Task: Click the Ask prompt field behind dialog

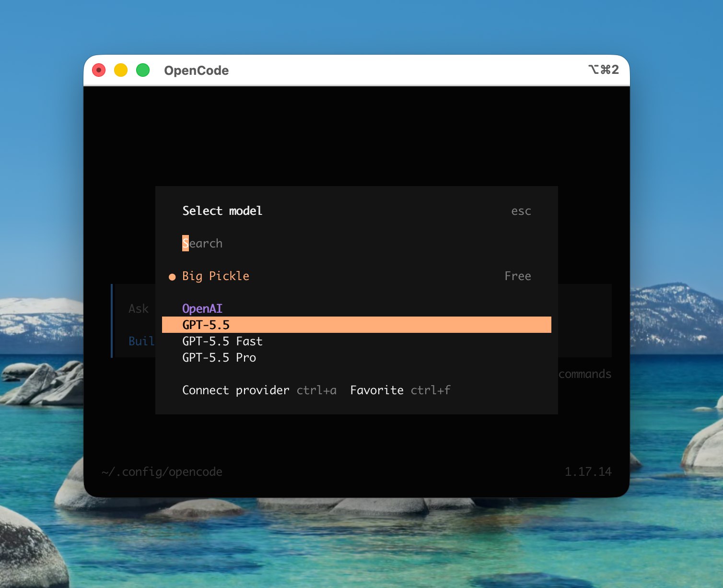Action: (x=139, y=308)
